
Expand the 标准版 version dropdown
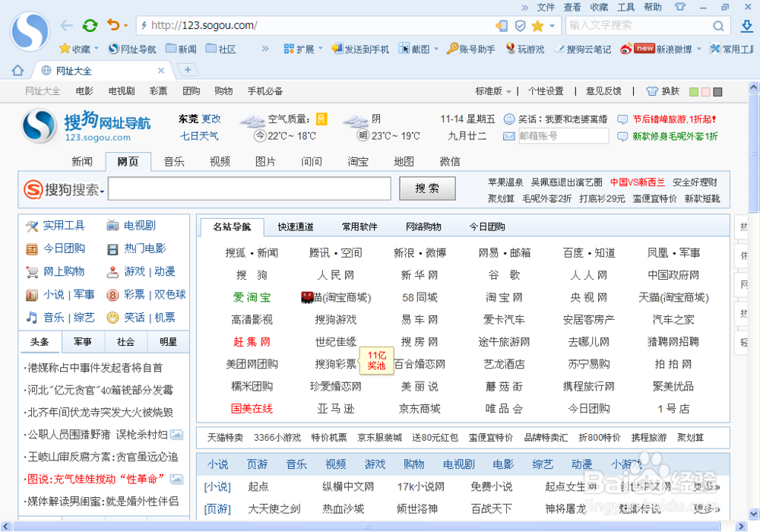493,91
